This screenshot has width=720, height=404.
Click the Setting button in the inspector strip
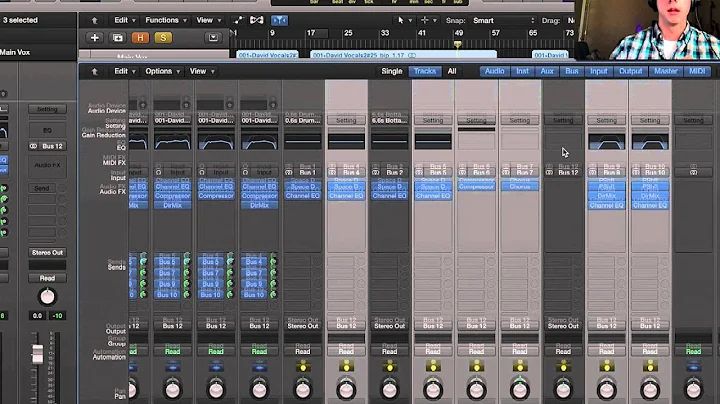click(47, 109)
